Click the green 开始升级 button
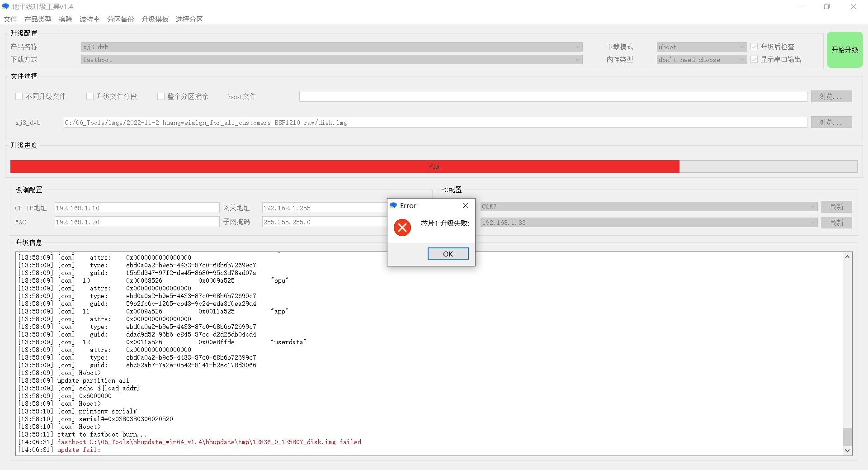Viewport: 868px width, 470px height. tap(844, 50)
